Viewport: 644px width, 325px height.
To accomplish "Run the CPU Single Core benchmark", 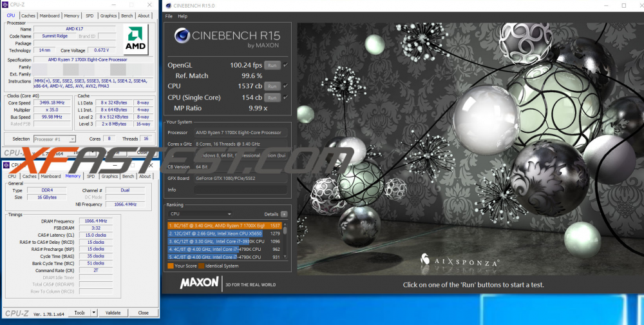I will tap(272, 97).
